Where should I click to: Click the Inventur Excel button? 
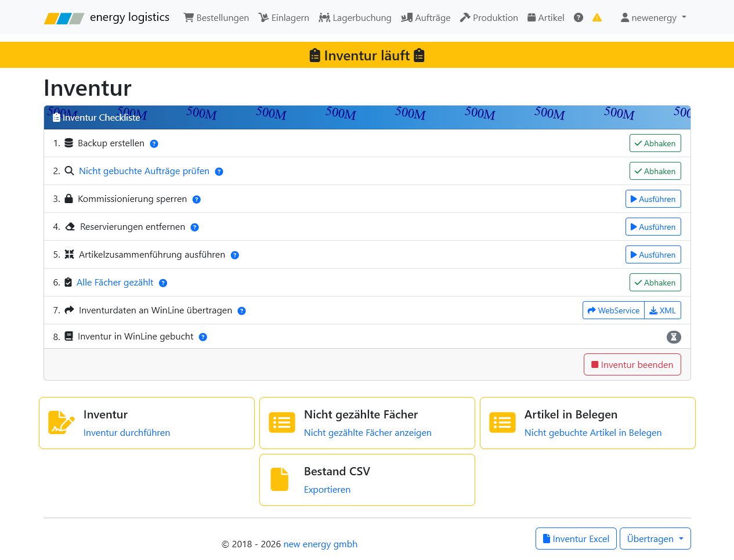[x=576, y=539]
